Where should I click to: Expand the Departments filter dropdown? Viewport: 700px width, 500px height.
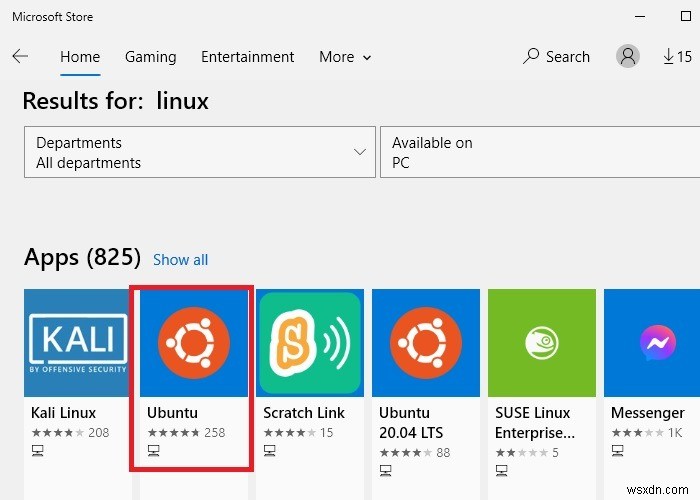[x=200, y=152]
